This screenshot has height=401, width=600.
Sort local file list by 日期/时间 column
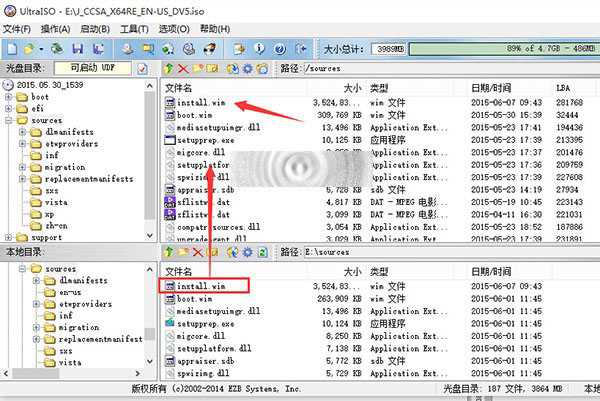click(491, 272)
